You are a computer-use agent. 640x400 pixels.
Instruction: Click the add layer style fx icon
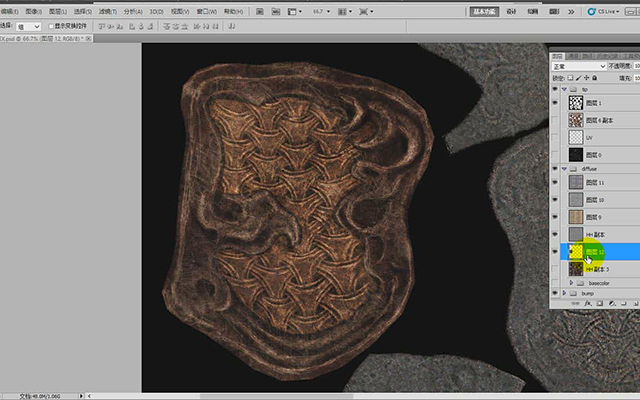(588, 304)
